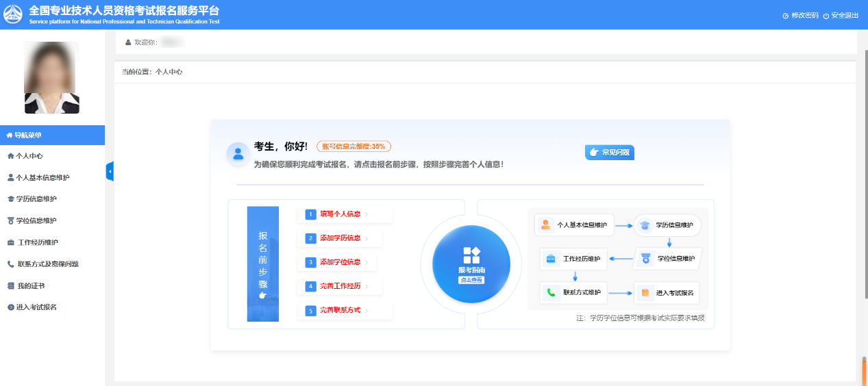Click the 报考指南 round guide icon

[x=471, y=263]
